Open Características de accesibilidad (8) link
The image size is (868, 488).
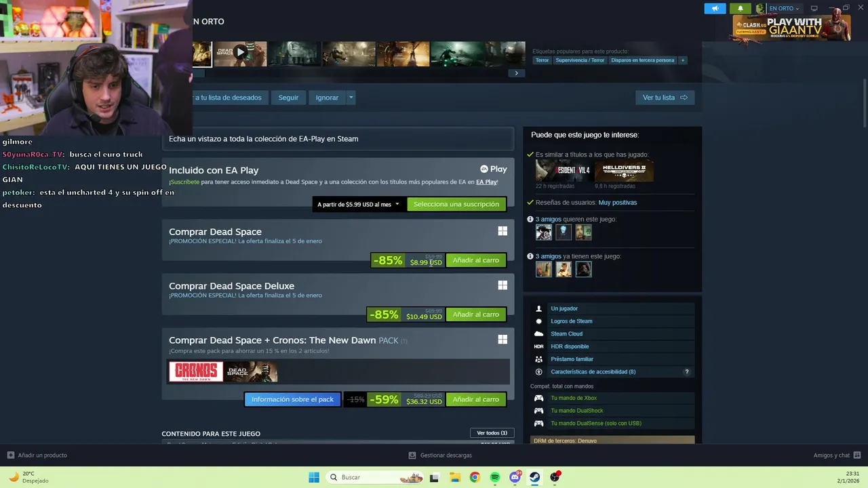coord(593,372)
